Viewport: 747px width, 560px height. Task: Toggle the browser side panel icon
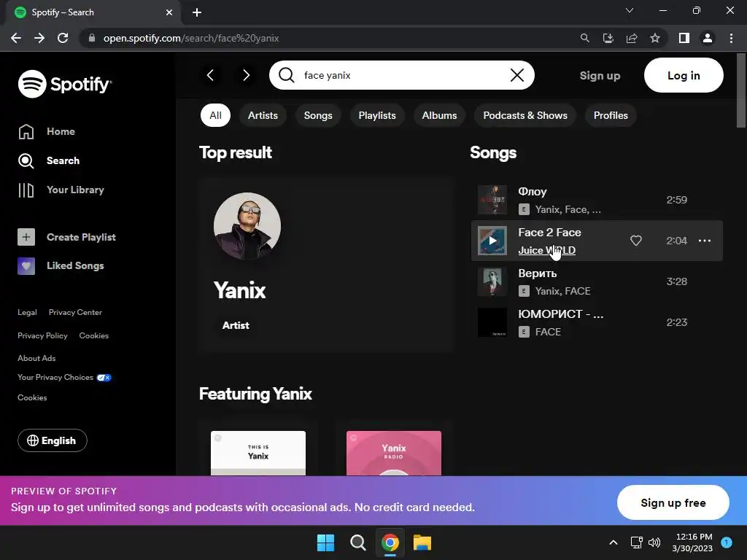[x=684, y=38]
